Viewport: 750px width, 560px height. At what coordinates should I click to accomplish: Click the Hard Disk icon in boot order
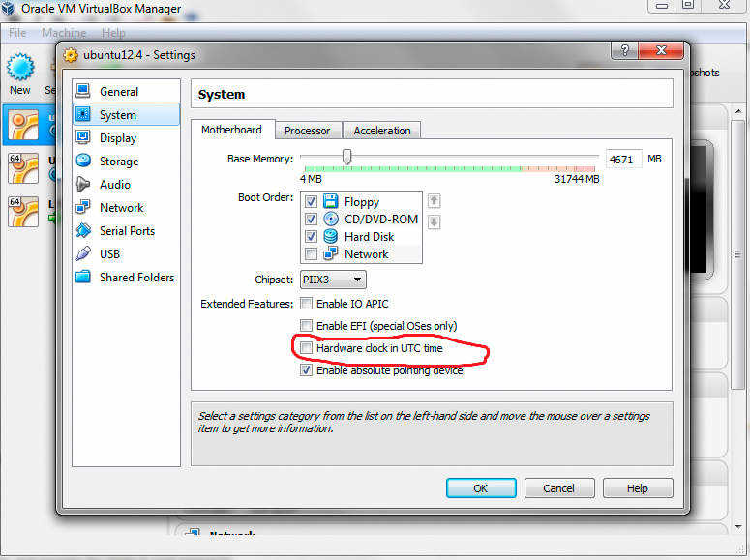[331, 236]
